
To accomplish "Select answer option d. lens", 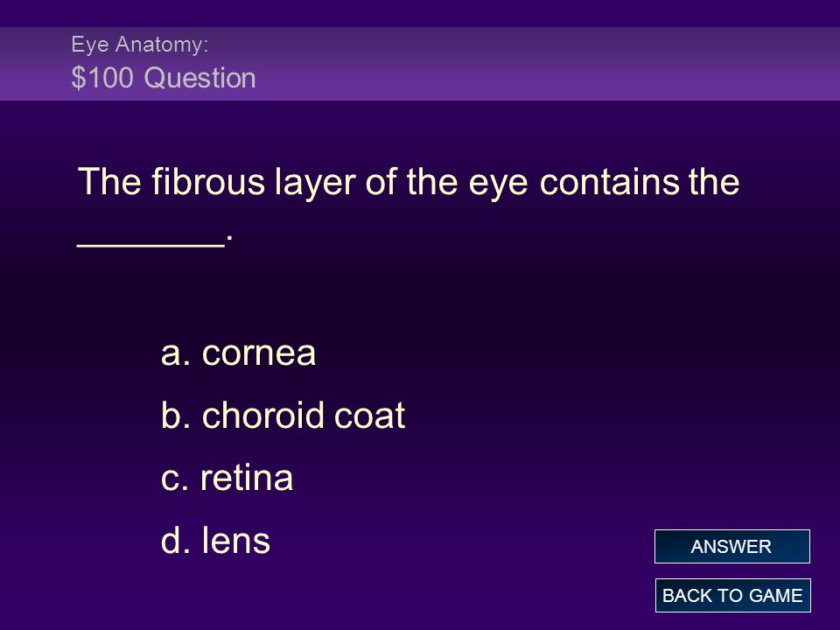I will pos(215,540).
